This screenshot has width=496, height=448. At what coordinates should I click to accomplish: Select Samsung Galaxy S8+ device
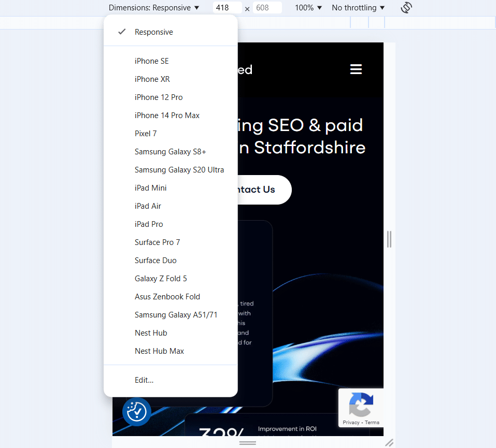(171, 152)
